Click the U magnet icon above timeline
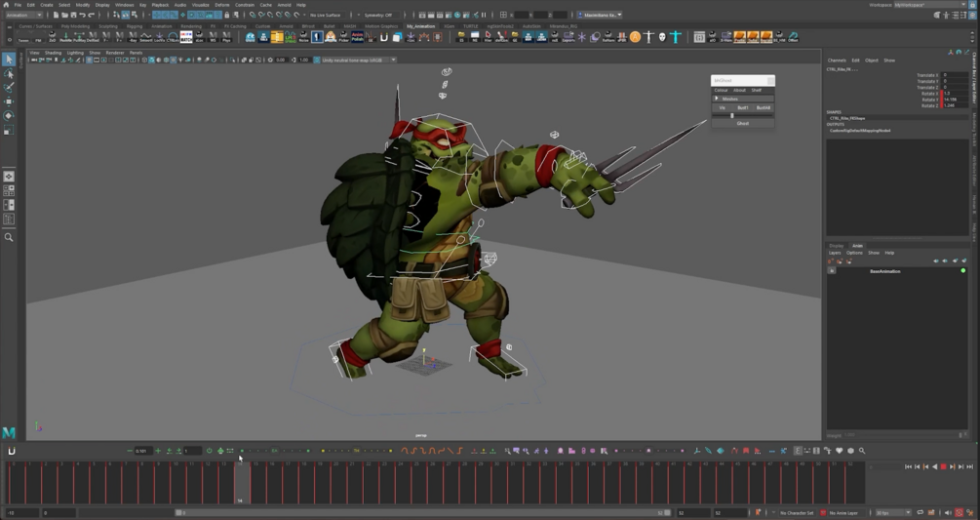Viewport: 980px width, 520px height. tap(11, 451)
